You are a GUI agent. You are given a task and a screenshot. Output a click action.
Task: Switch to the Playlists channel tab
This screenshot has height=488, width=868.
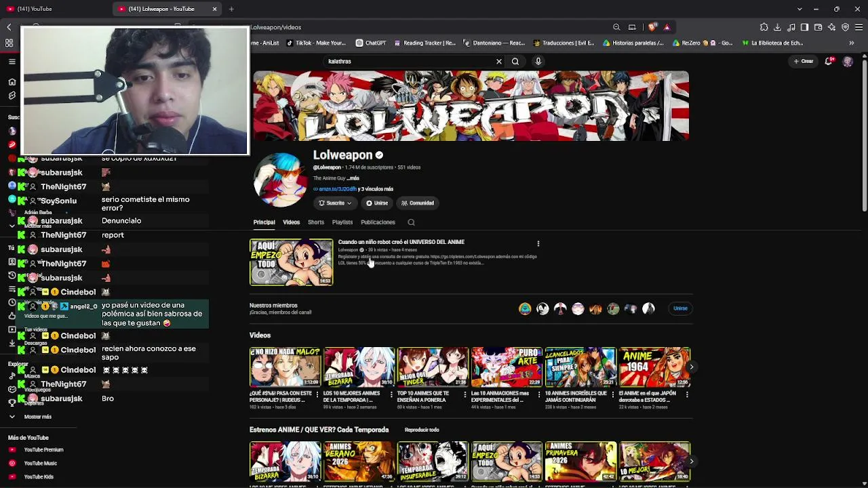point(342,222)
